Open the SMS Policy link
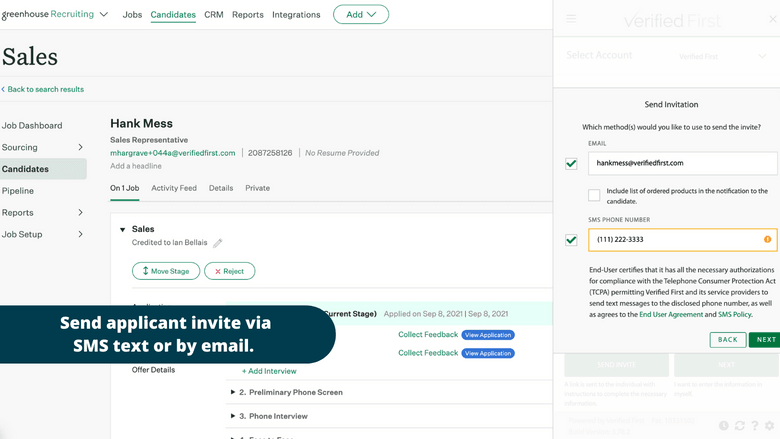This screenshot has height=439, width=780. click(x=734, y=314)
